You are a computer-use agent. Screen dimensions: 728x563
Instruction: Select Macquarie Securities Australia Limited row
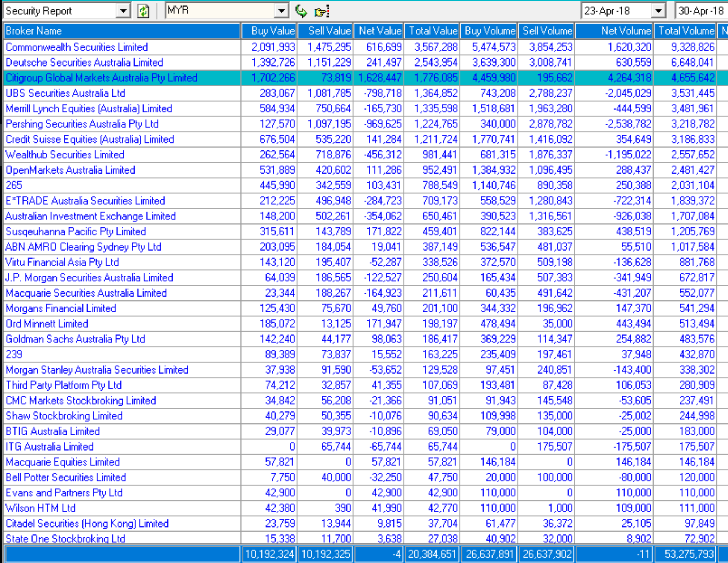tap(366, 293)
